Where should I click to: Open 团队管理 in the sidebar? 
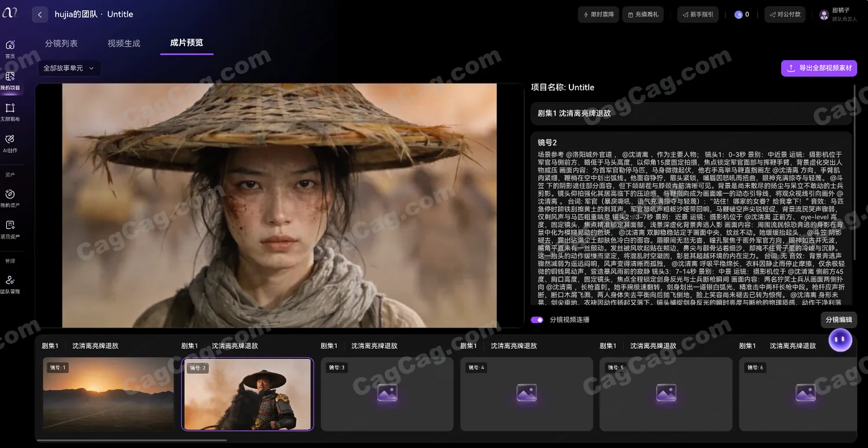[10, 284]
